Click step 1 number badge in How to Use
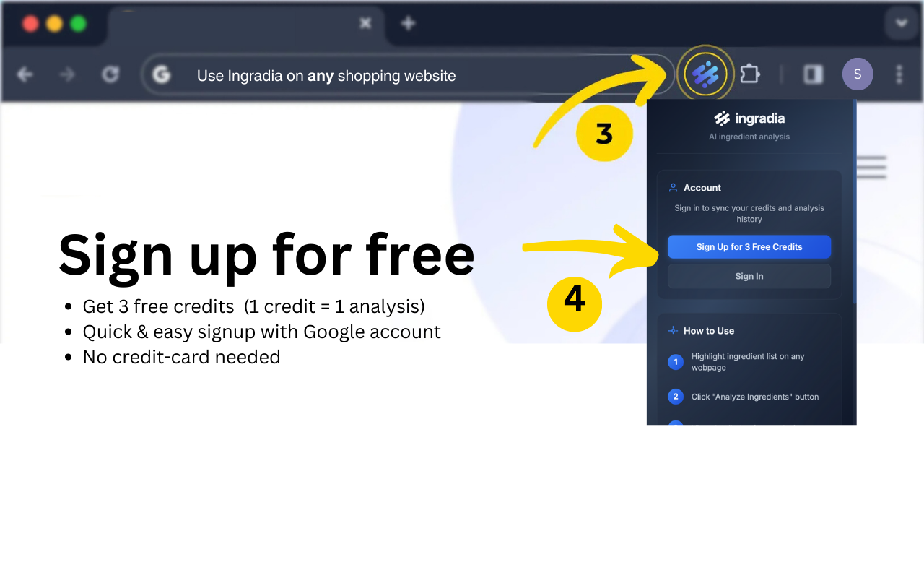This screenshot has height=578, width=924. click(676, 362)
